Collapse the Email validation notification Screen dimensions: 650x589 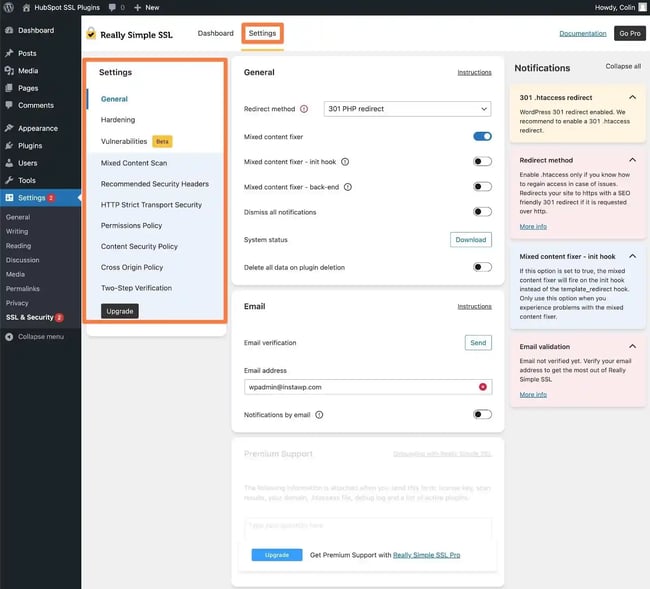[x=632, y=347]
